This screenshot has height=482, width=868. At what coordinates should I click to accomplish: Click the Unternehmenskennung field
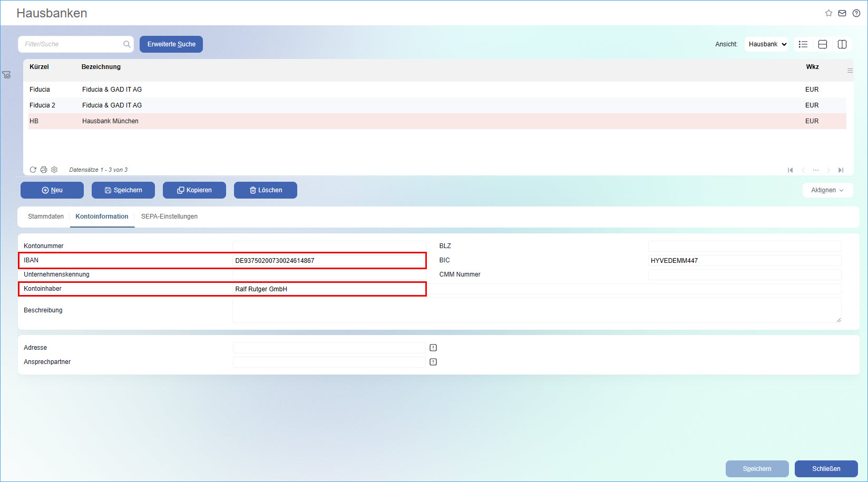coord(329,274)
